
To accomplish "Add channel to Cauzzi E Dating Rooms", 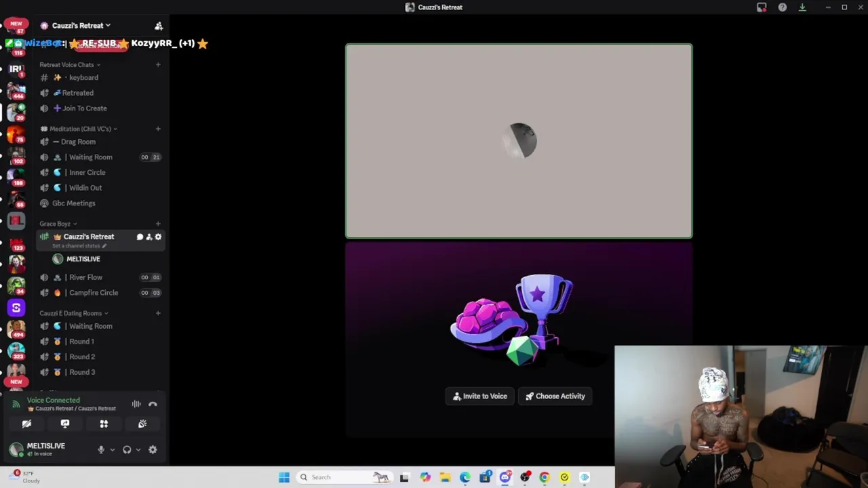I will tap(158, 313).
